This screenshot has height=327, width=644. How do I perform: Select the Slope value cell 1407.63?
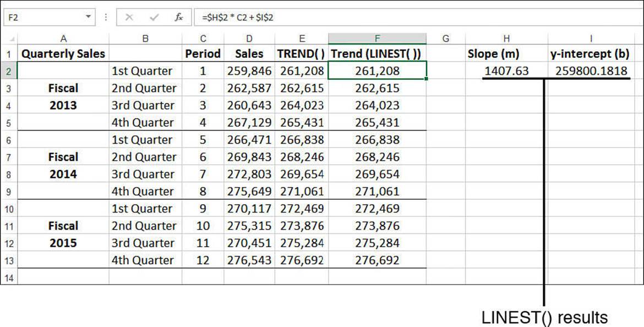(506, 71)
